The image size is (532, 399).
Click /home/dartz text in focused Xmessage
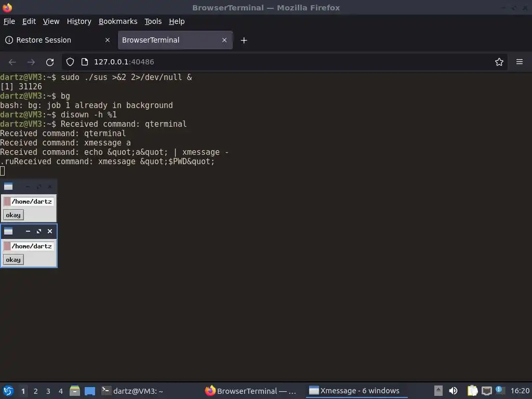[x=32, y=246]
